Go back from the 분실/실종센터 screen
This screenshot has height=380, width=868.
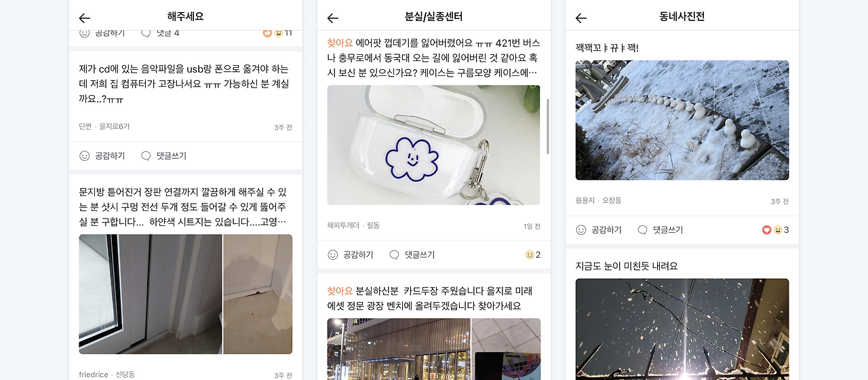tap(332, 18)
